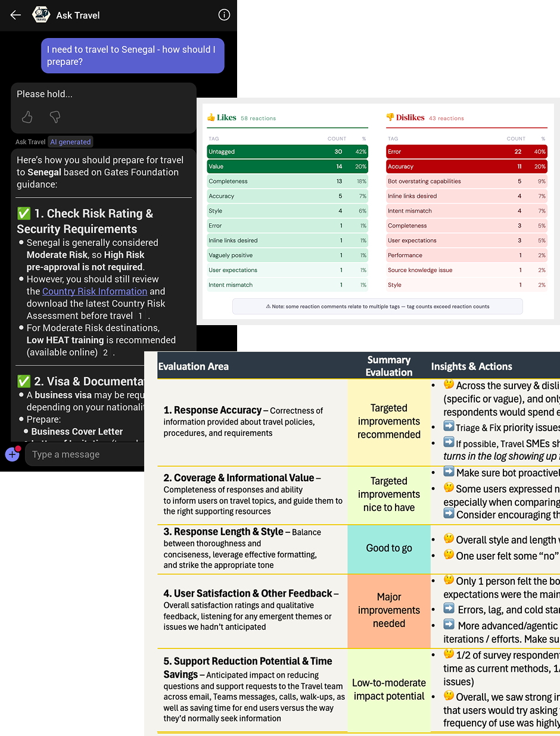The width and height of the screenshot is (560, 736).
Task: Click the back arrow in chat header
Action: click(x=15, y=15)
